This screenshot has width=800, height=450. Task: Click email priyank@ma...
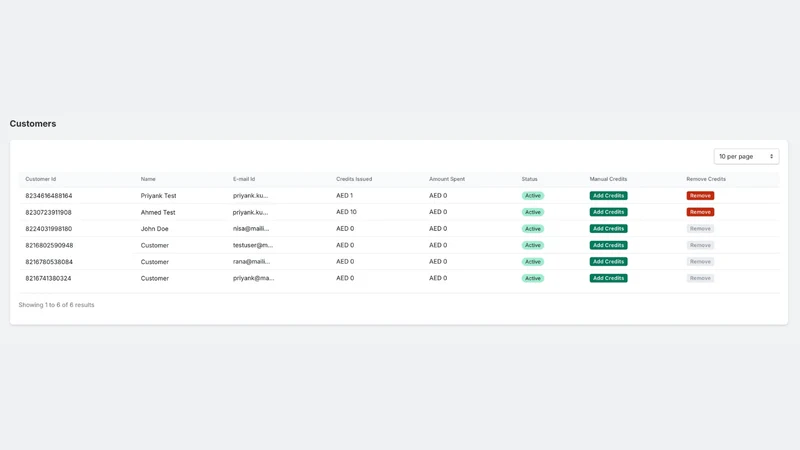pyautogui.click(x=254, y=278)
